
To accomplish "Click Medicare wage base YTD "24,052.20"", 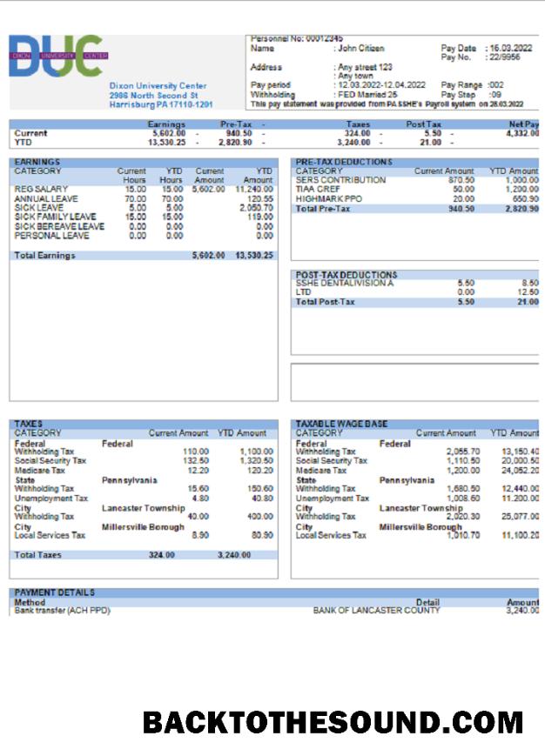I will [x=521, y=471].
